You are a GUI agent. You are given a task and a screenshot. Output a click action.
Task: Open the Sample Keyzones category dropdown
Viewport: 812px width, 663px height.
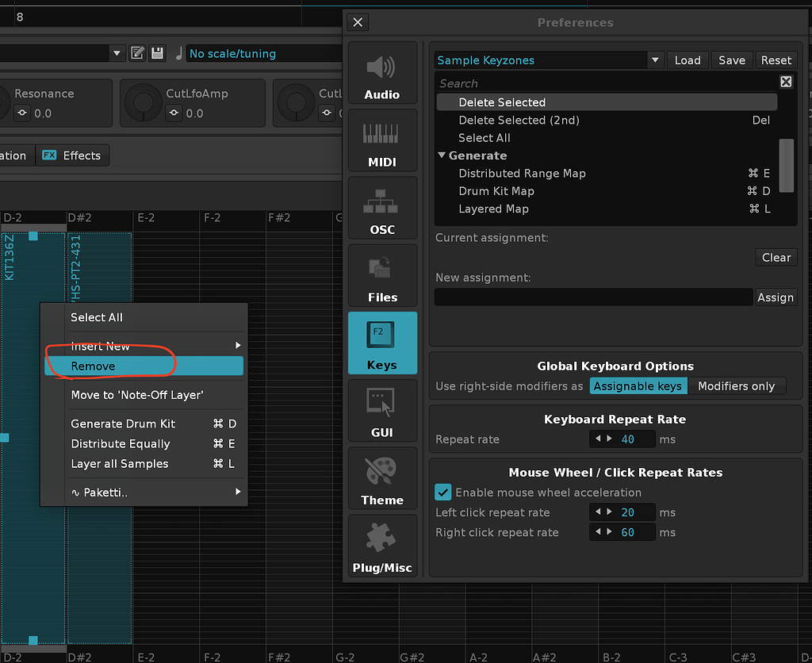click(x=655, y=59)
